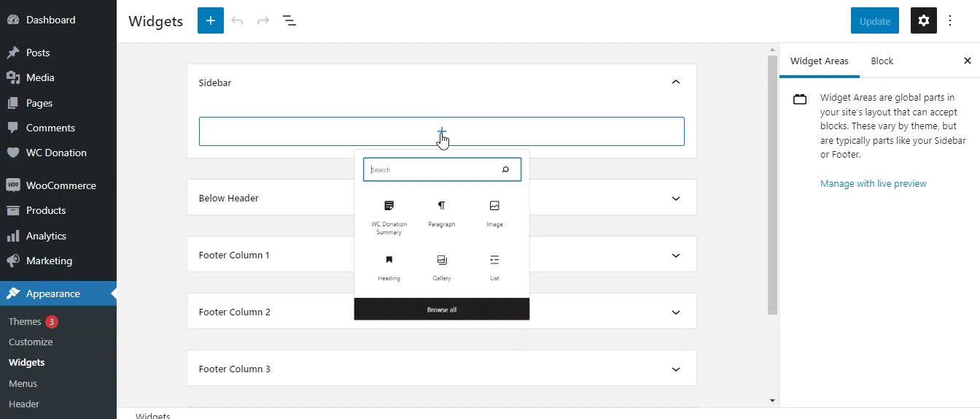Insert the Gallery block
Screen dimensions: 980x419
(x=442, y=268)
